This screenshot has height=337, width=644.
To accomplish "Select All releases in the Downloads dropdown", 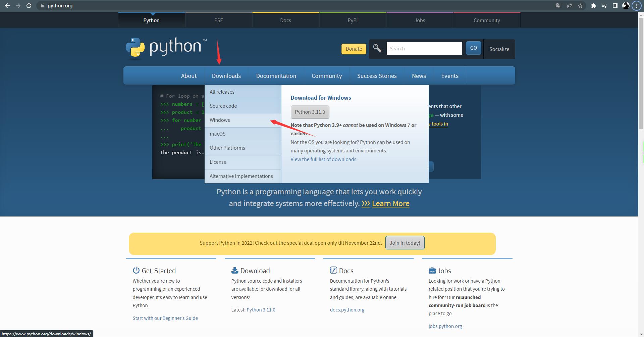I will (x=243, y=92).
